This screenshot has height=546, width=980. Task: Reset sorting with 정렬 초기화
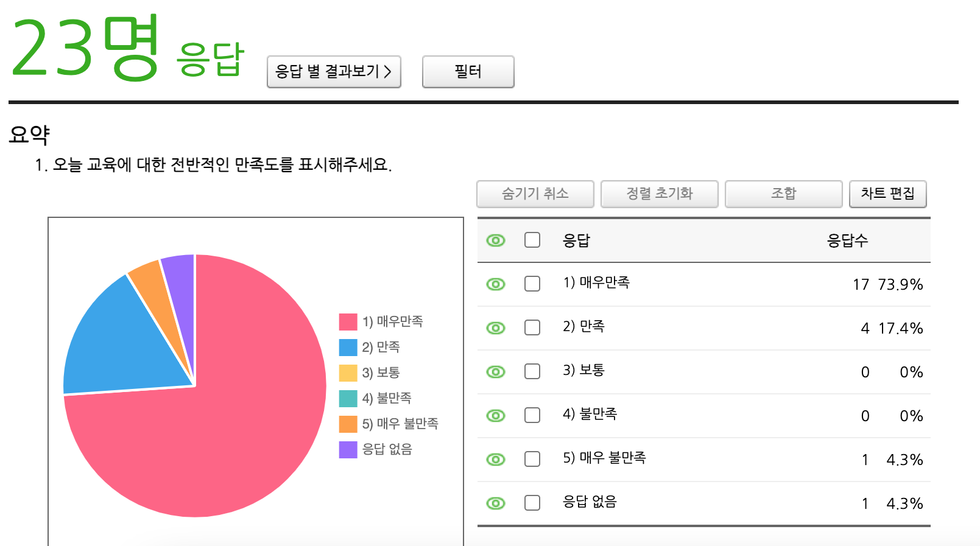coord(659,194)
